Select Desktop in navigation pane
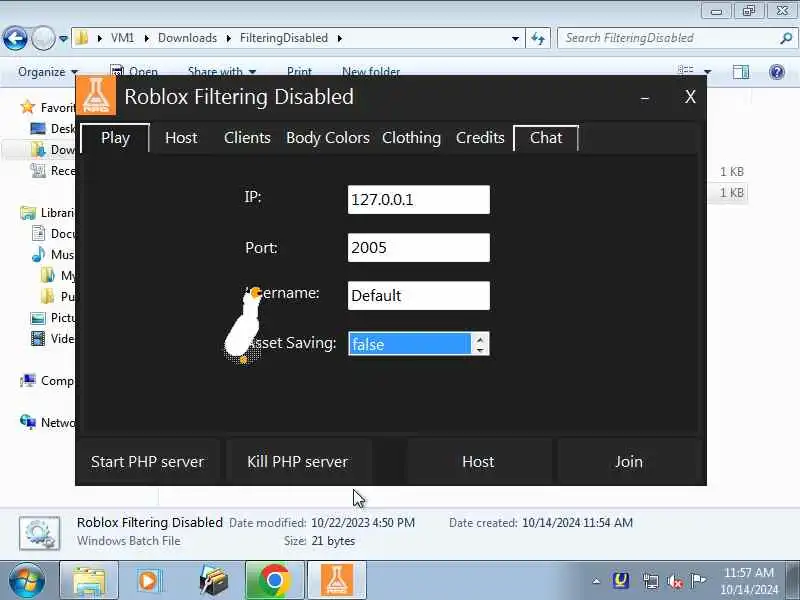The height and width of the screenshot is (600, 800). click(x=53, y=129)
